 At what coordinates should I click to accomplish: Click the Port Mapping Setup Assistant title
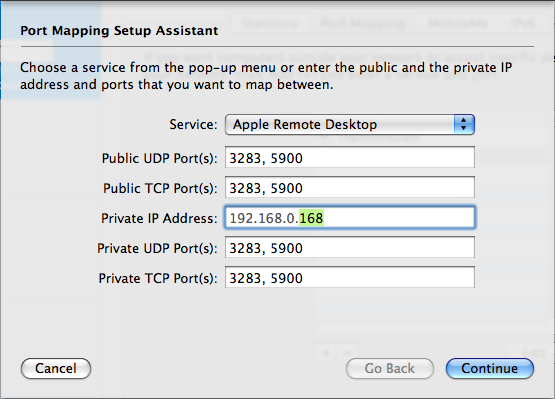click(x=119, y=31)
